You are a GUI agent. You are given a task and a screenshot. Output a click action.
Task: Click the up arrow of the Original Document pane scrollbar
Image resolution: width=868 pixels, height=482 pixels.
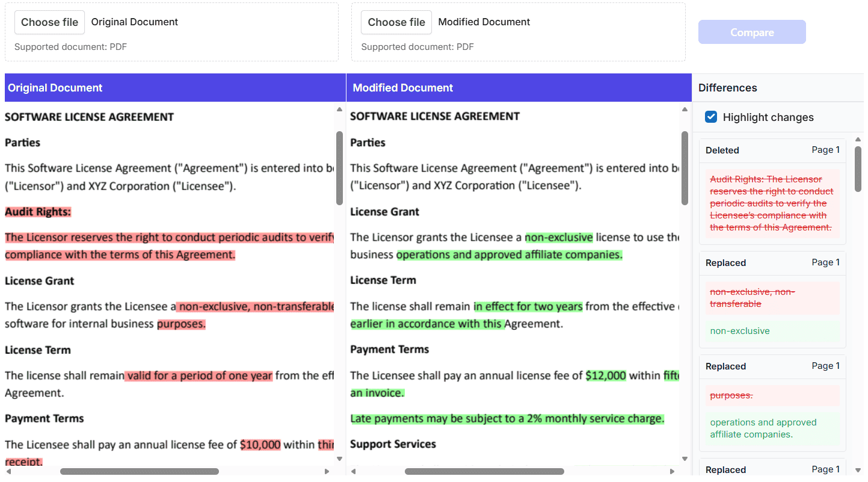tap(339, 110)
